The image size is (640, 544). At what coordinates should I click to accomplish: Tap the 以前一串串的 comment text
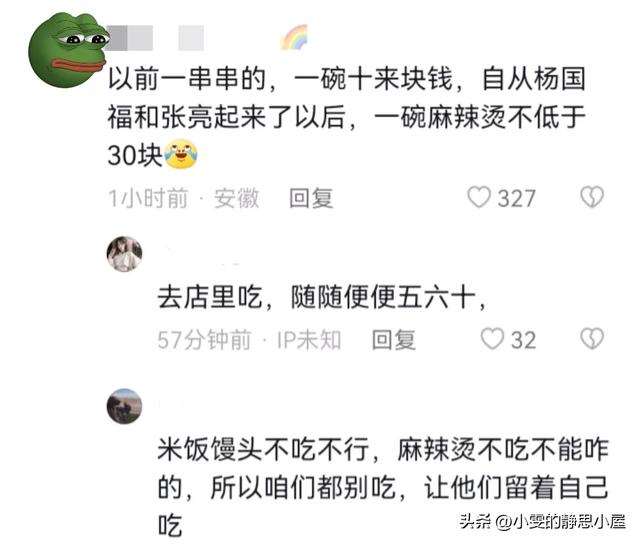pos(347,117)
